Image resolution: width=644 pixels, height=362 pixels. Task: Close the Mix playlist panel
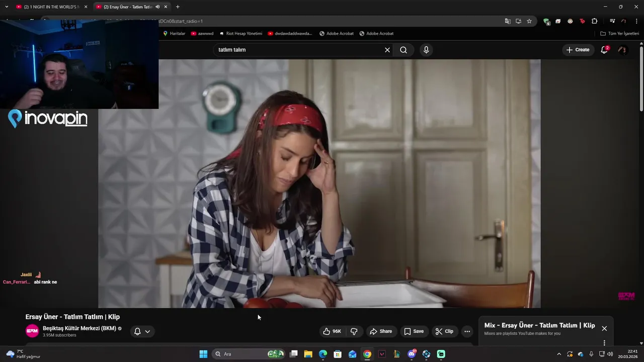(x=604, y=328)
